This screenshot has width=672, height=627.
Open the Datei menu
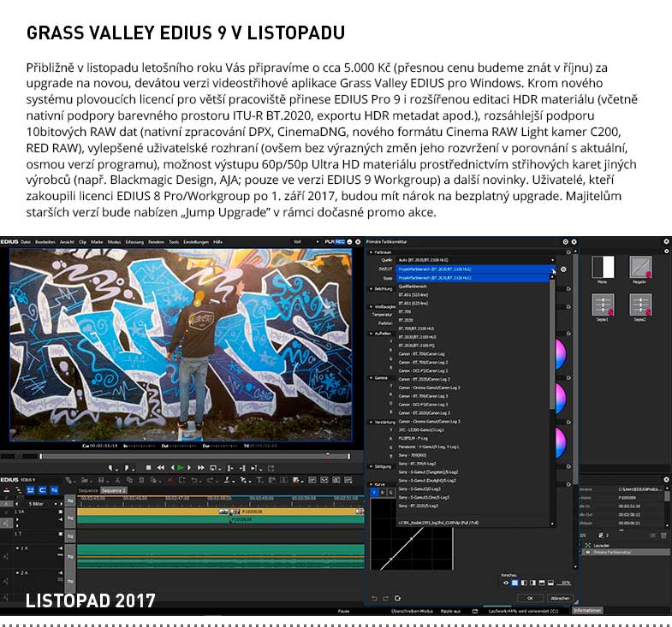point(26,242)
